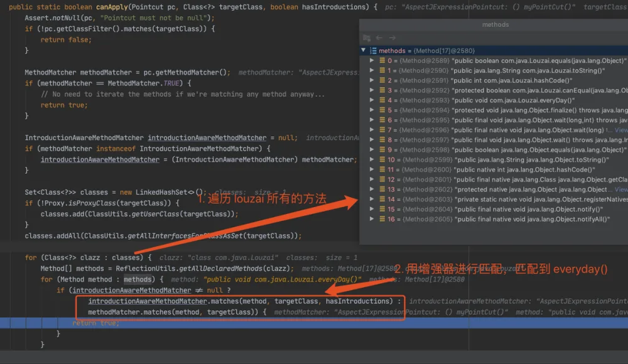Expand element 15 Object.notify() entry

tap(372, 209)
